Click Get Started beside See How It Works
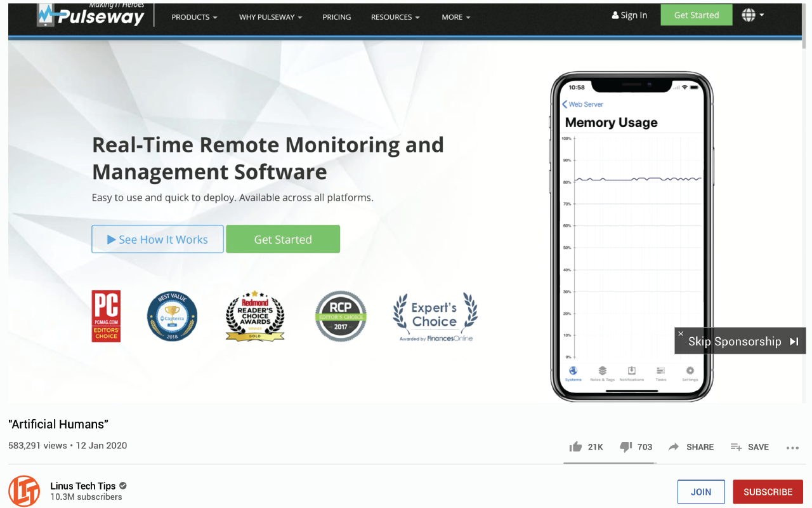 pyautogui.click(x=283, y=239)
